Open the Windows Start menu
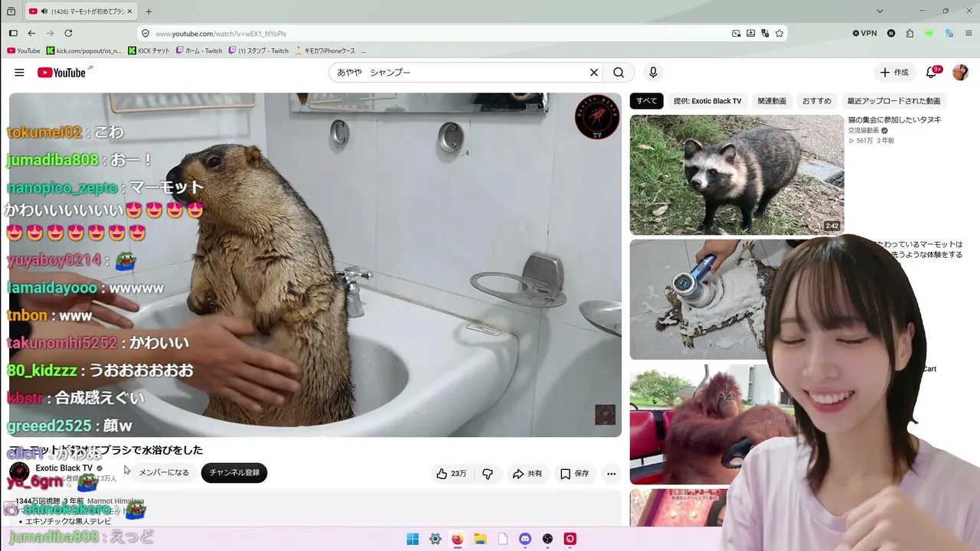This screenshot has width=980, height=551. point(413,540)
